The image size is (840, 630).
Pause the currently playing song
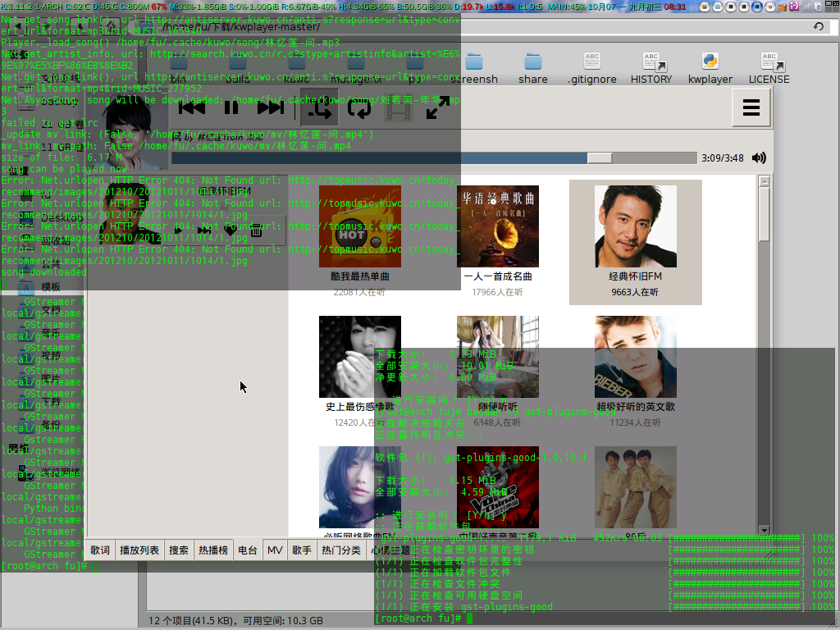point(231,108)
